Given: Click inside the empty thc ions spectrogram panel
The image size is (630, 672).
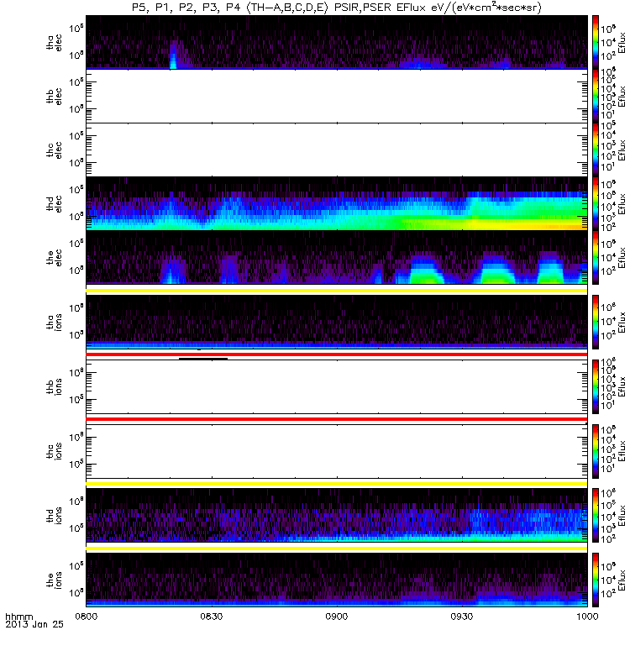Looking at the screenshot, I should tap(337, 451).
